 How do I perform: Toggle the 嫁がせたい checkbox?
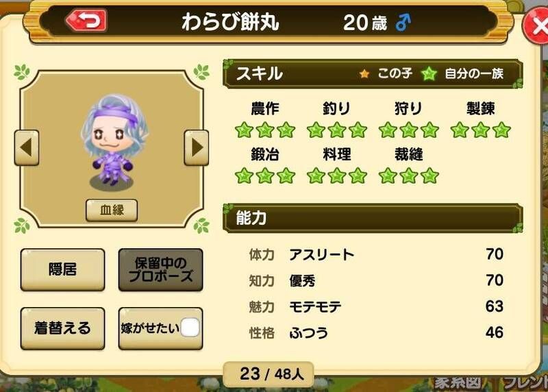coord(190,328)
